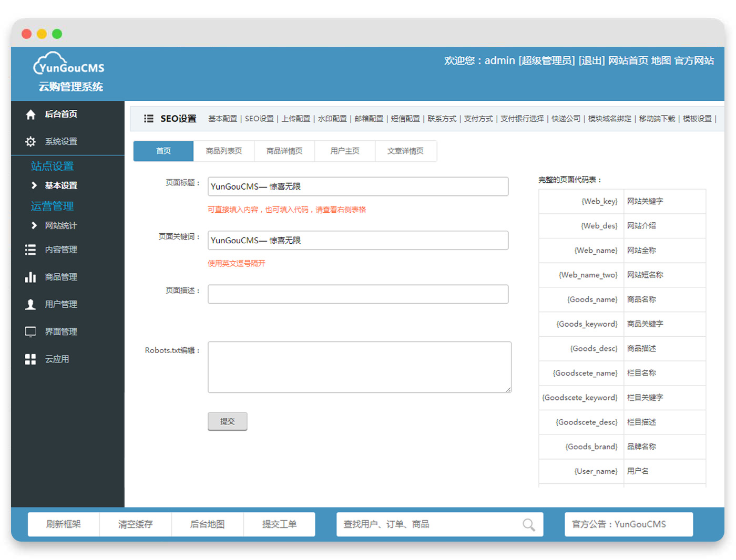Click the {User_name} code cell

tap(581, 471)
